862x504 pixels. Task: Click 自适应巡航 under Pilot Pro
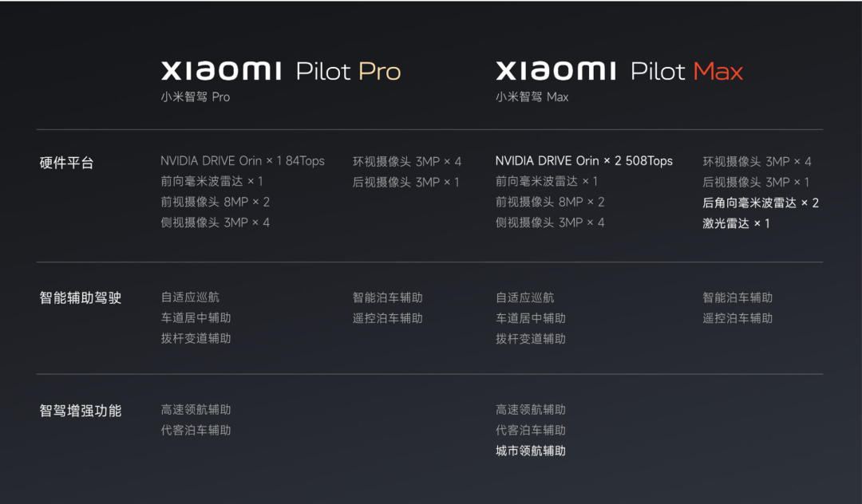coord(190,297)
